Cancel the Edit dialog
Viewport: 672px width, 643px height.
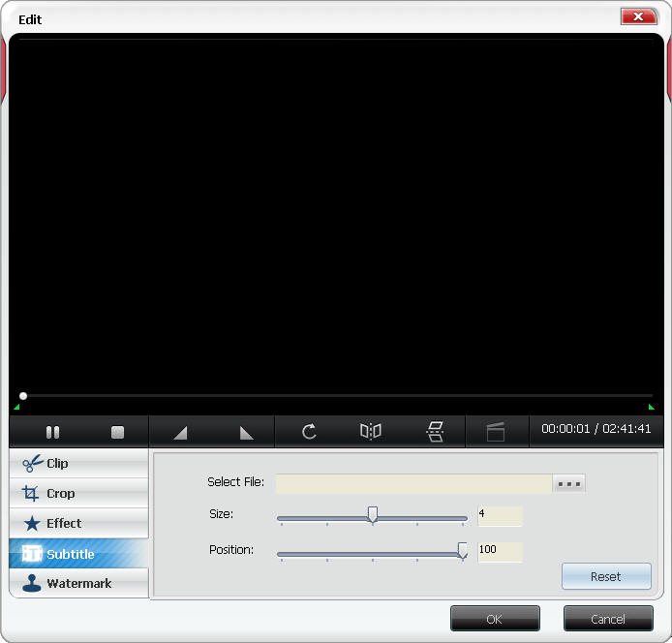coord(608,619)
